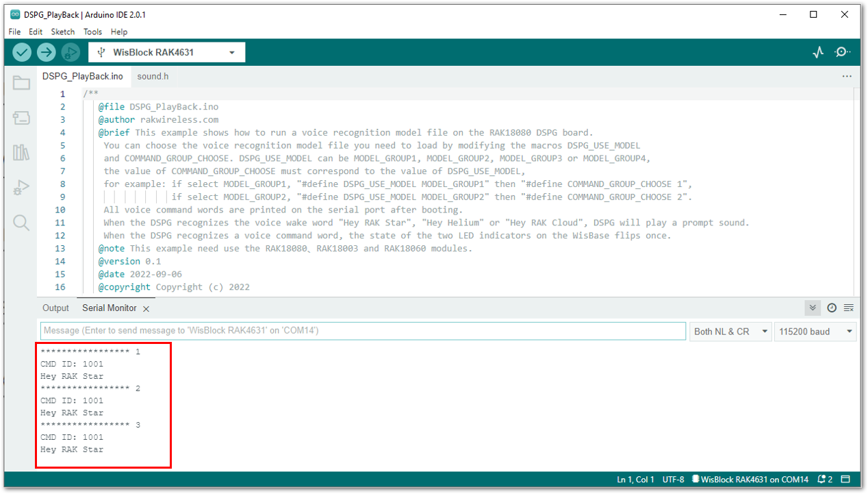
Task: Click the line beginning "and COMMAND_GROUP_CHOOSE"
Action: [376, 158]
